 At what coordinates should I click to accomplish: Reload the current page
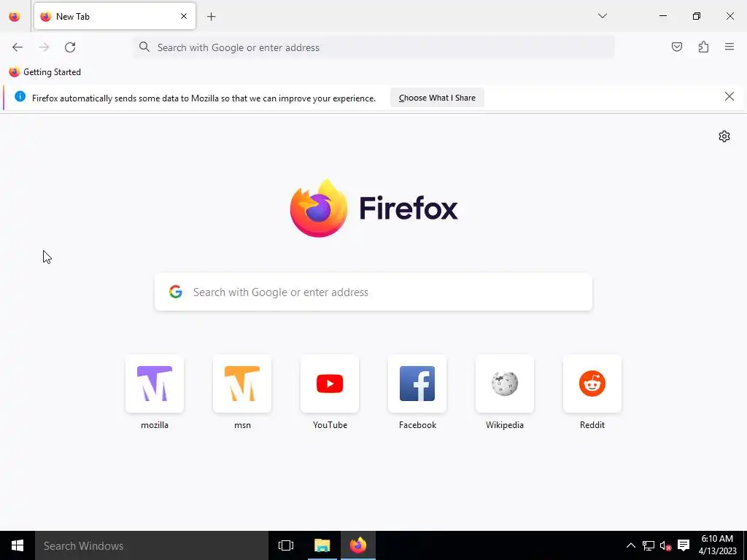tap(70, 47)
